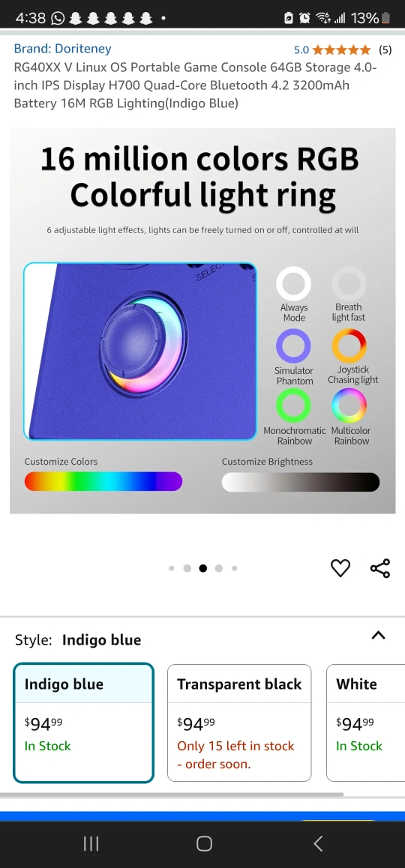Tap the Customize Brightness gradient bar

tap(301, 482)
